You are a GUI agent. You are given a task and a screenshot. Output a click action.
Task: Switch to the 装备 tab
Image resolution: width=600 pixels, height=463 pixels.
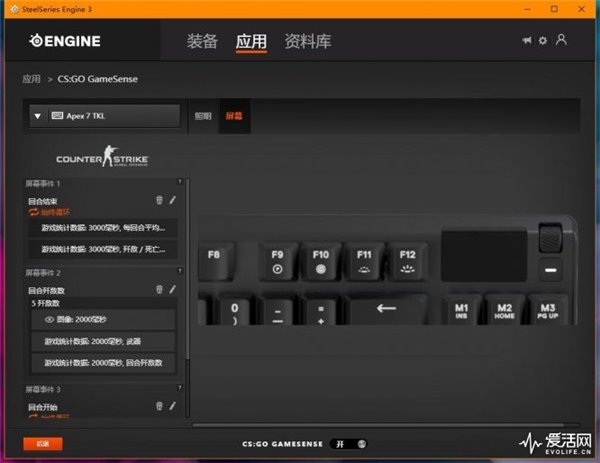(202, 41)
